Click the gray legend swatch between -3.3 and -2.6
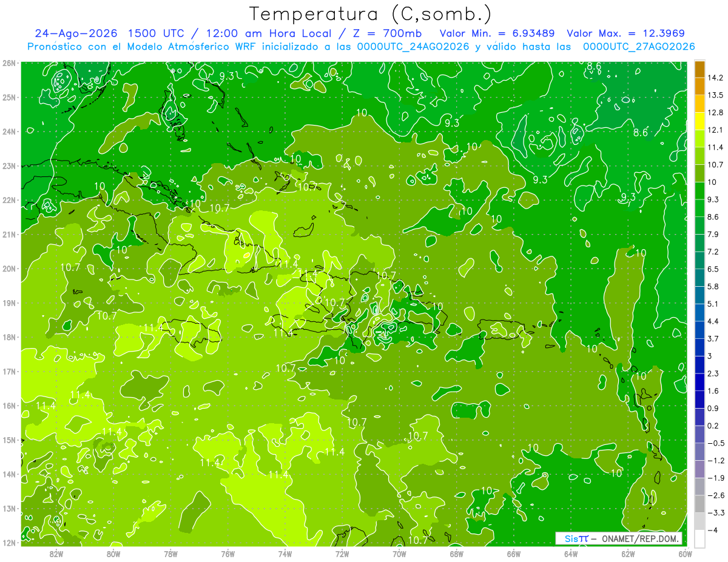 pyautogui.click(x=699, y=504)
